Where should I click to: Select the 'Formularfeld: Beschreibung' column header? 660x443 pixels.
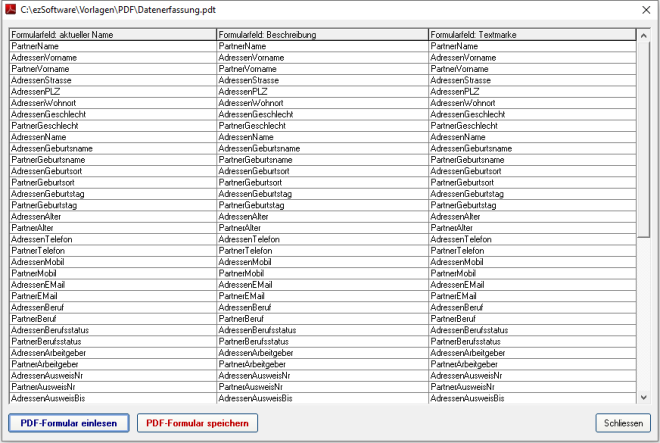pos(322,35)
